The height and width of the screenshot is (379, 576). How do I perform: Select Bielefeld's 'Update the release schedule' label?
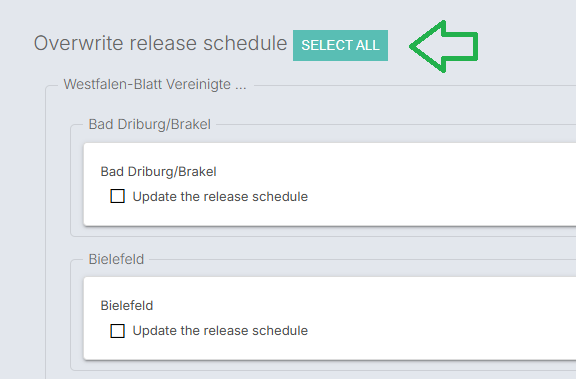(220, 331)
